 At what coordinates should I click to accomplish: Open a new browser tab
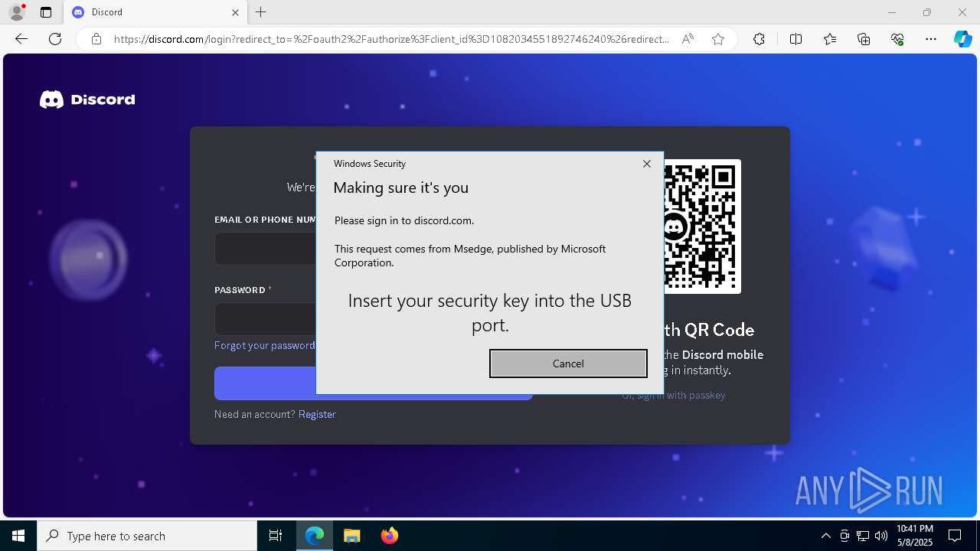[x=261, y=12]
